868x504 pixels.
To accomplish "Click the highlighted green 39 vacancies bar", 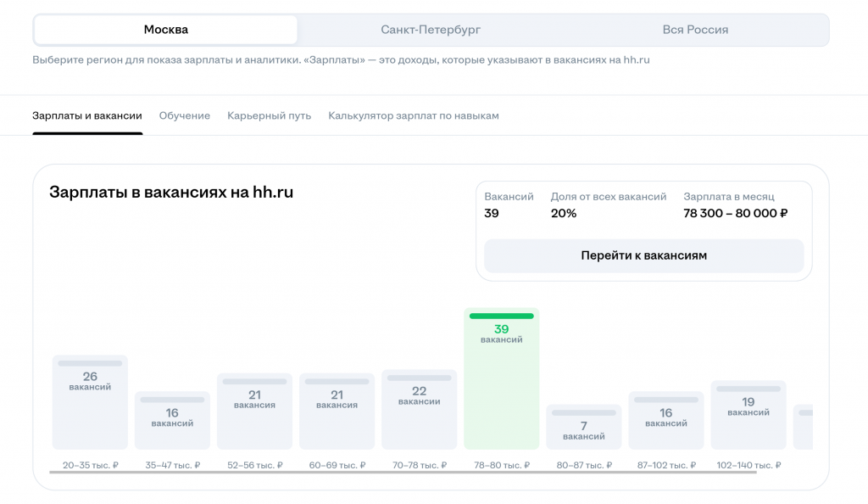I will [501, 378].
